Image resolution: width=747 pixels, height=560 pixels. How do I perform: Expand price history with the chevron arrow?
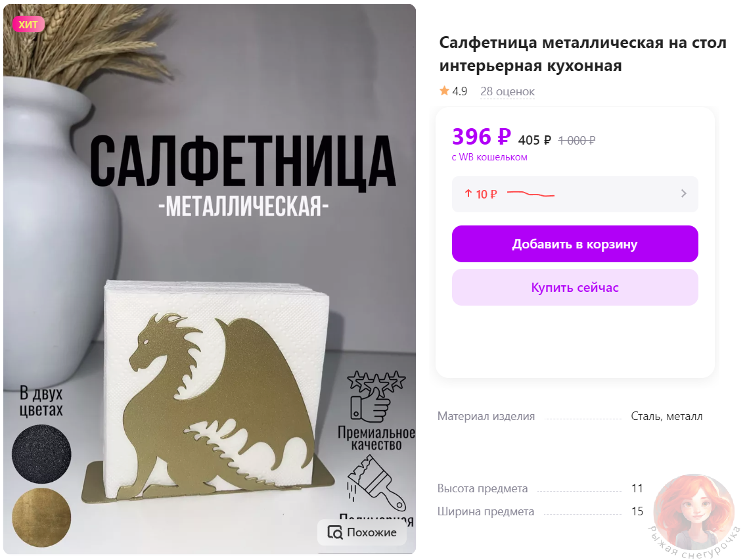[x=684, y=193]
